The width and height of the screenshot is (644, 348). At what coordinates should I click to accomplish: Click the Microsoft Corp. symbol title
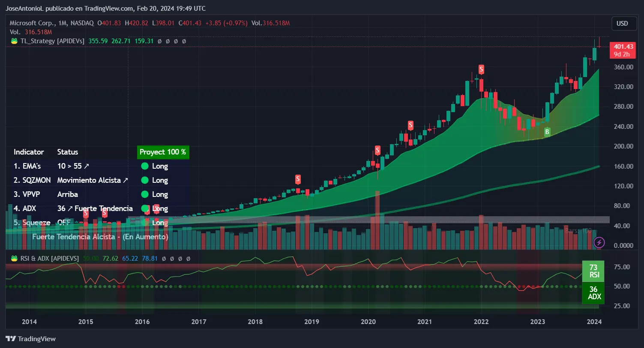click(x=32, y=23)
